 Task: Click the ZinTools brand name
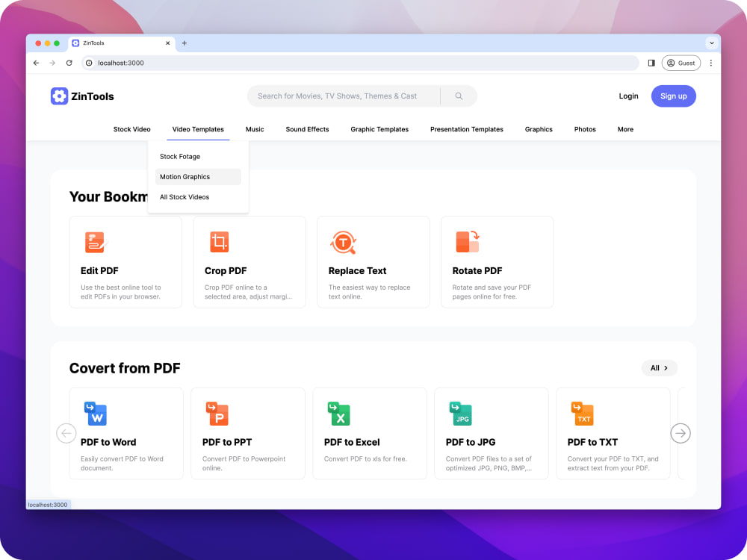point(93,96)
